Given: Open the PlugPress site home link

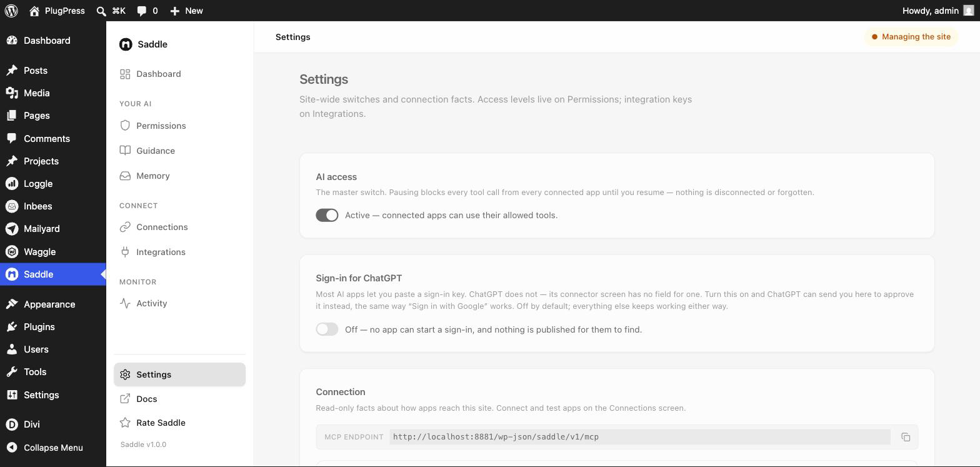Looking at the screenshot, I should click(x=57, y=11).
